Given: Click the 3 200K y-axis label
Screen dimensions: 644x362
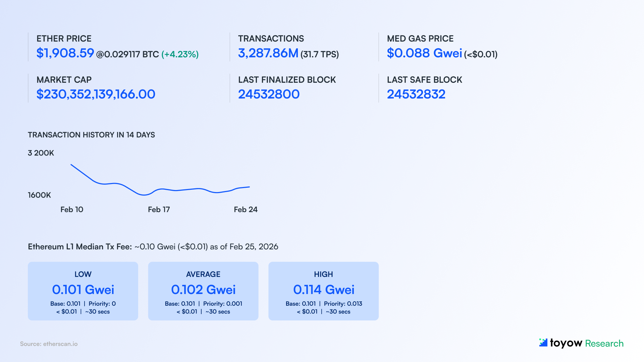Looking at the screenshot, I should (x=41, y=153).
